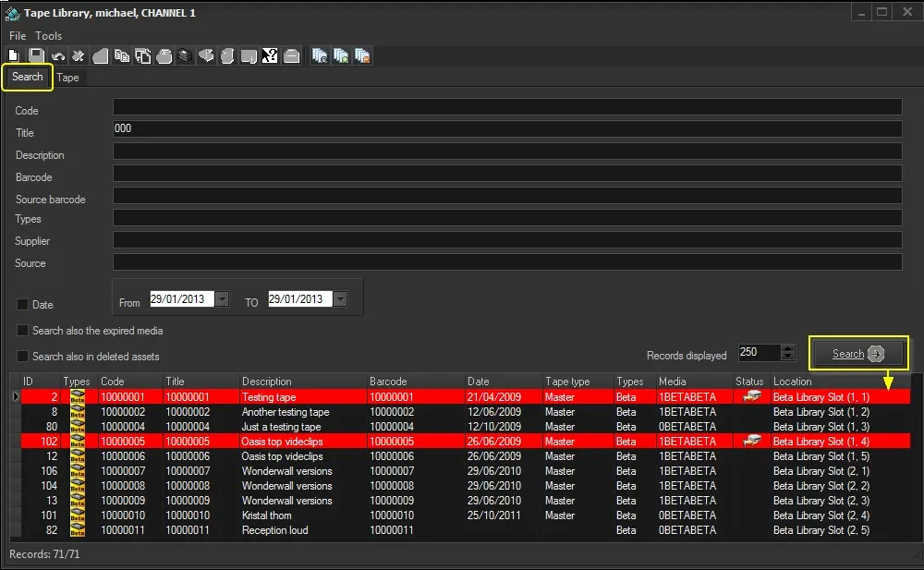The image size is (924, 570).
Task: Increase Records displayed with up arrow
Action: [x=787, y=349]
